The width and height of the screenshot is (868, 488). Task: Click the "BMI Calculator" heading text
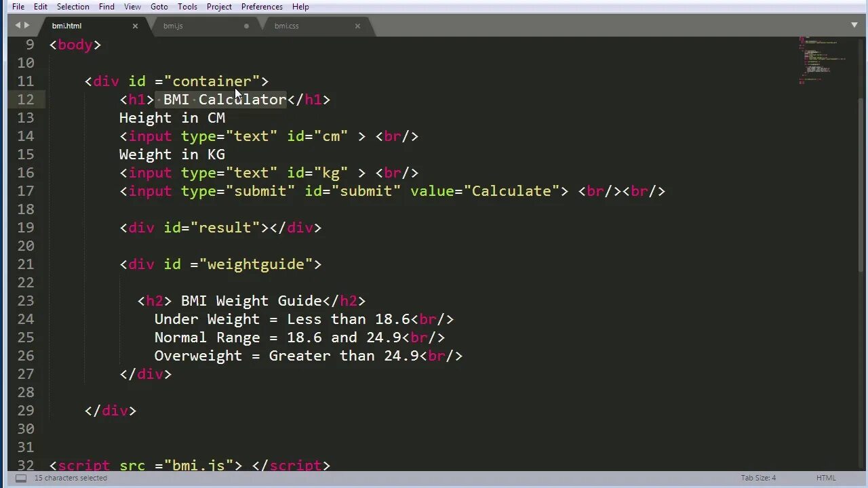[x=225, y=100]
